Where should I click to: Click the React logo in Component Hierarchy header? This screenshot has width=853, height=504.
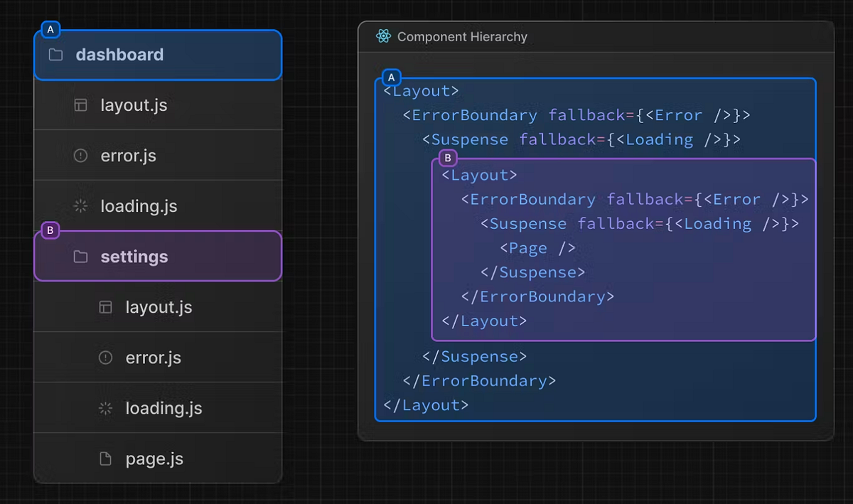tap(383, 36)
